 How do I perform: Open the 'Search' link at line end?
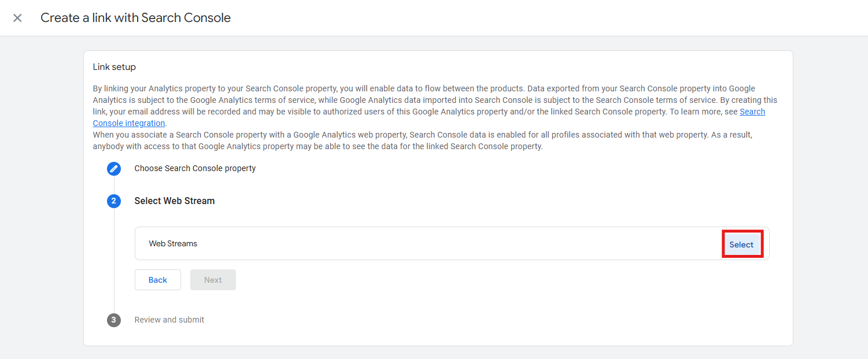(x=752, y=112)
